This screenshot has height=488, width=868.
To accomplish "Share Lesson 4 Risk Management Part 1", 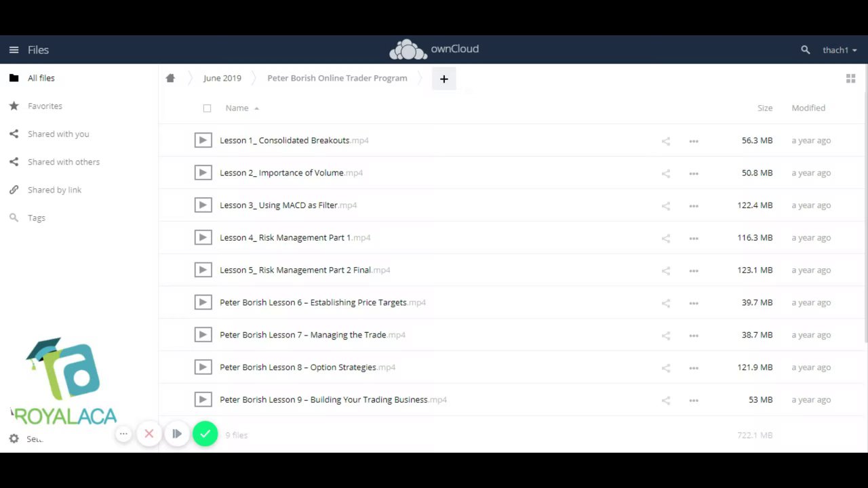I will pyautogui.click(x=666, y=238).
